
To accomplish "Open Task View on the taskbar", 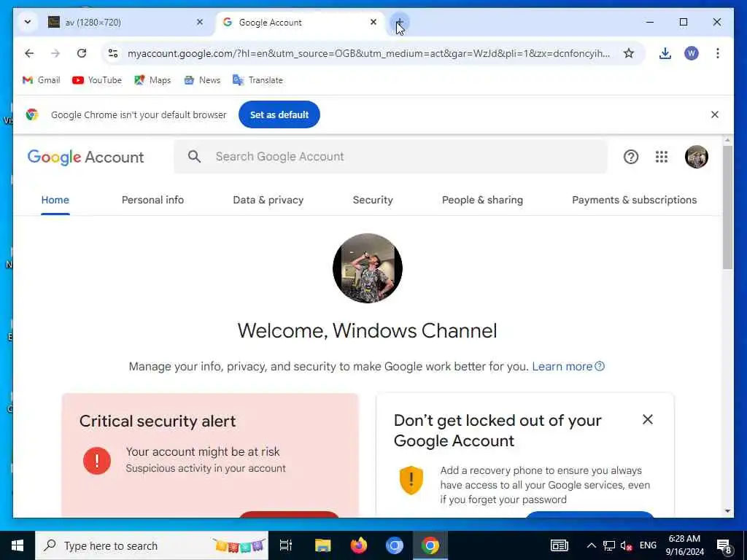I will click(286, 545).
